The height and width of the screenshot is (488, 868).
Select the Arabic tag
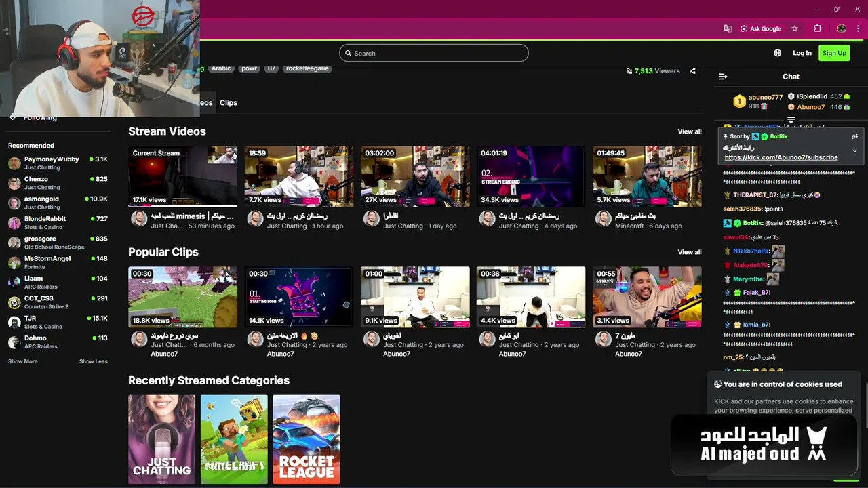click(221, 68)
